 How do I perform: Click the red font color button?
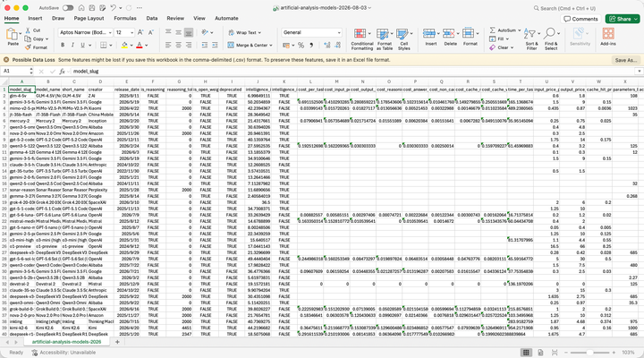point(140,46)
